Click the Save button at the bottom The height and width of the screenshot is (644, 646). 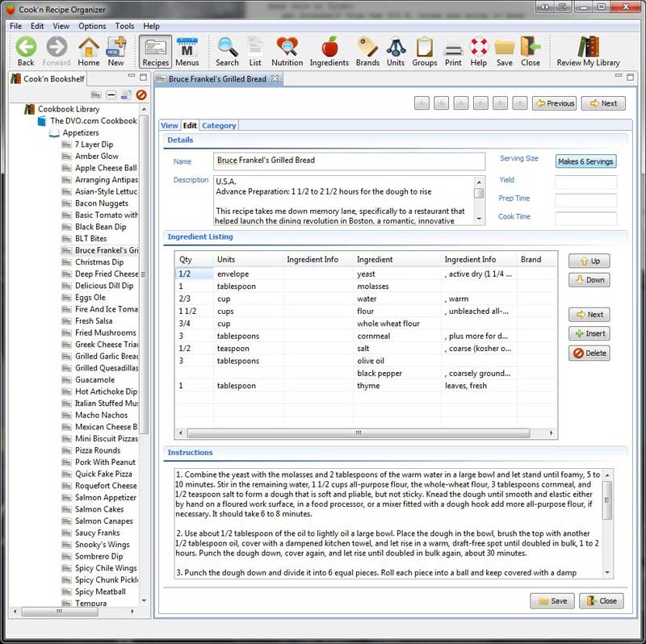point(552,600)
